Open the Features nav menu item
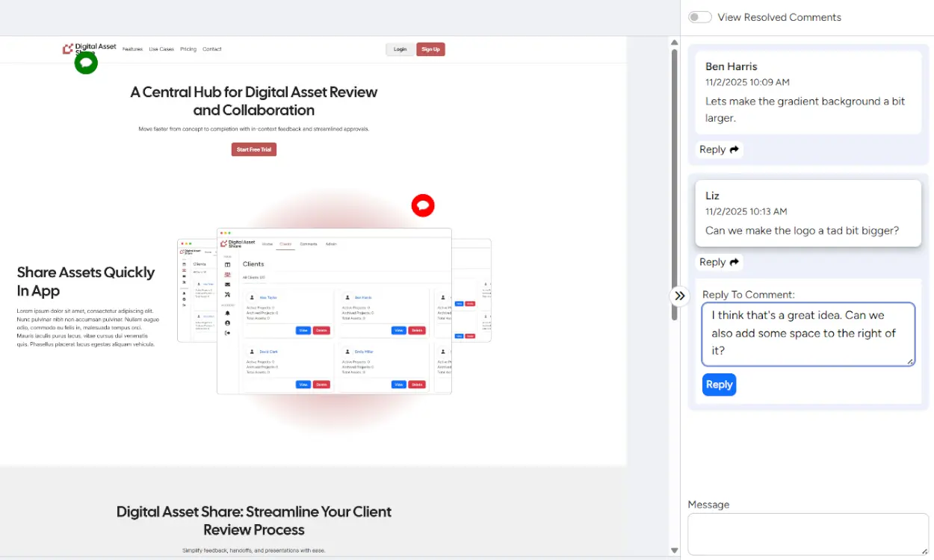The width and height of the screenshot is (934, 560). [132, 49]
